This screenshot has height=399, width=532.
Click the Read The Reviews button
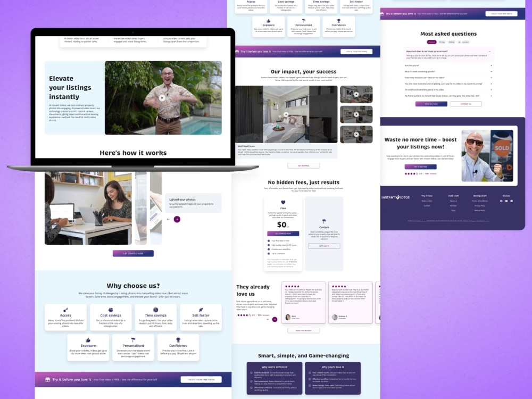tap(303, 330)
